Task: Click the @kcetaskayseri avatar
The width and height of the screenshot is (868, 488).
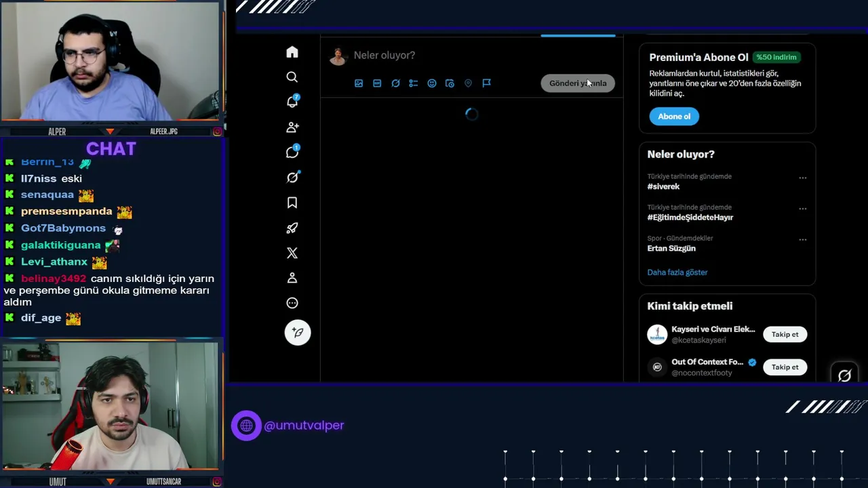Action: (657, 334)
